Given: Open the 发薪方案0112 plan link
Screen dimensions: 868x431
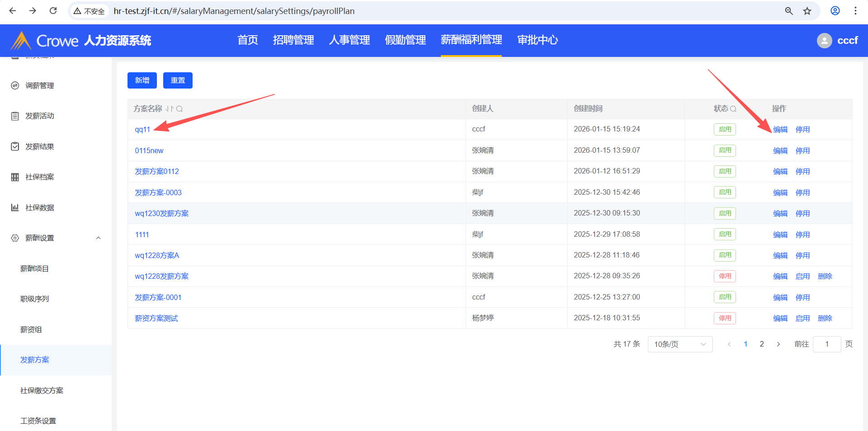Looking at the screenshot, I should click(x=157, y=172).
